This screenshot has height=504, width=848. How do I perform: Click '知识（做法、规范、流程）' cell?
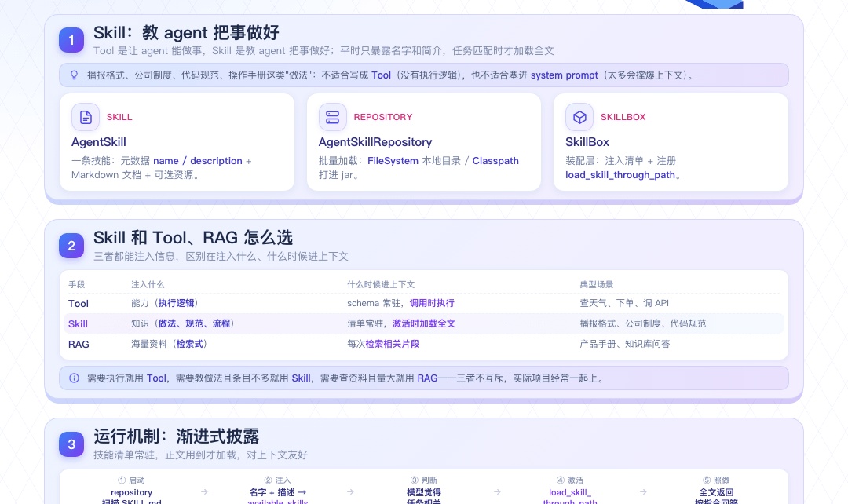183,324
